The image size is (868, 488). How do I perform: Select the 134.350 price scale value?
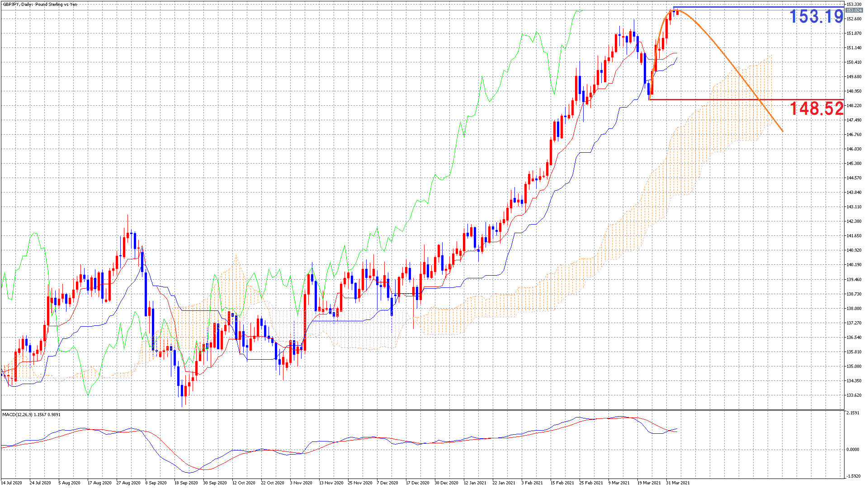[x=854, y=381]
